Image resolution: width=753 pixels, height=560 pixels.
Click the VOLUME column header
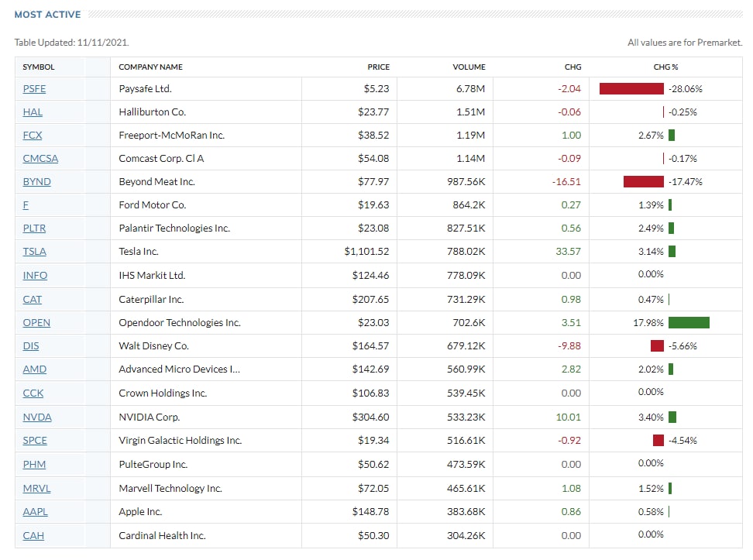click(469, 67)
